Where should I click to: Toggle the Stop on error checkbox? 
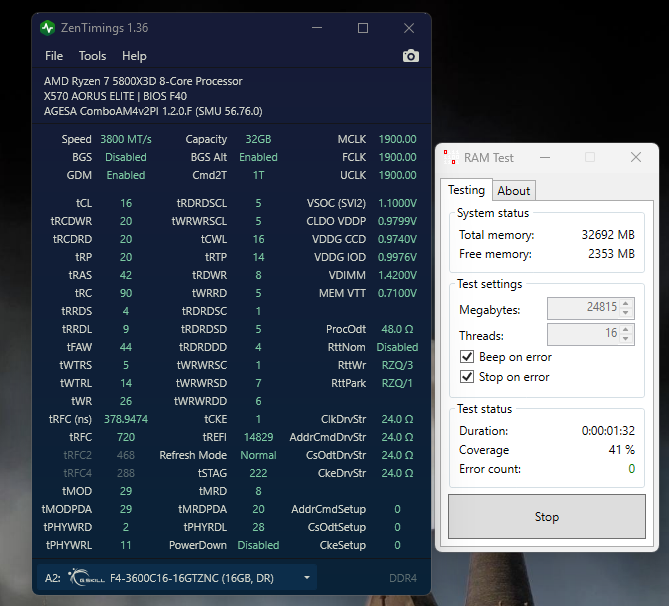point(467,376)
